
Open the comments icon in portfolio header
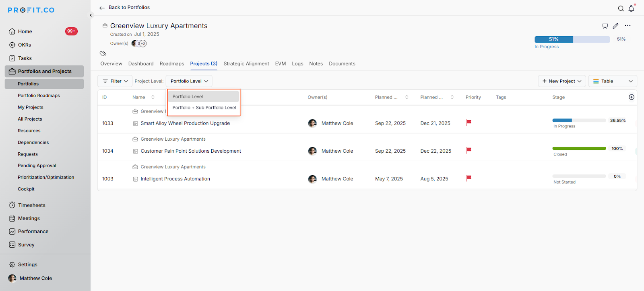click(605, 26)
